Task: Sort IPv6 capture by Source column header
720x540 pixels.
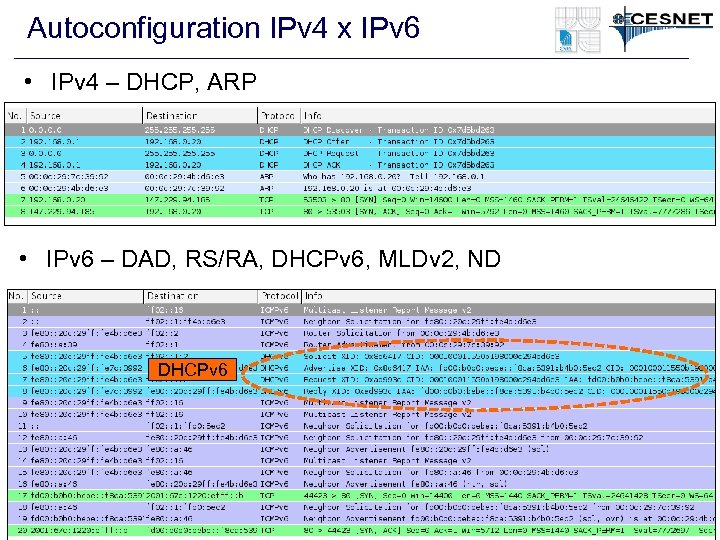Action: [x=85, y=296]
